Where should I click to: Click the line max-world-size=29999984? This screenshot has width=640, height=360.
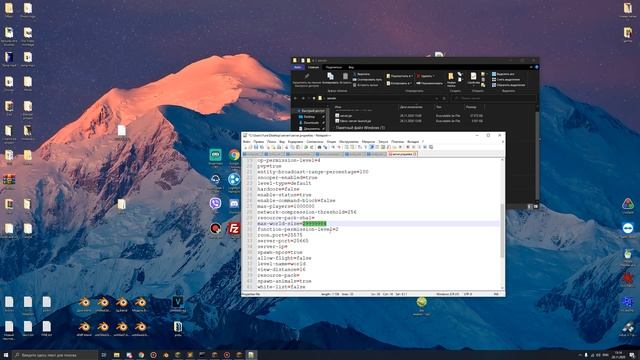(x=292, y=224)
